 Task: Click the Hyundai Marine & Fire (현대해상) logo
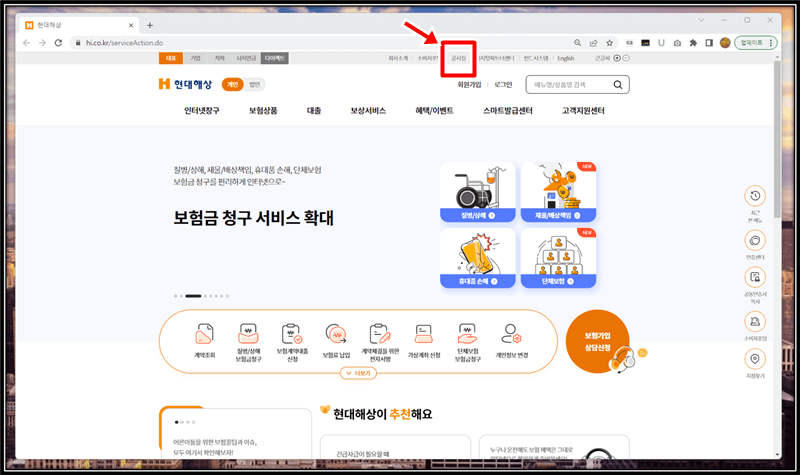[x=185, y=84]
